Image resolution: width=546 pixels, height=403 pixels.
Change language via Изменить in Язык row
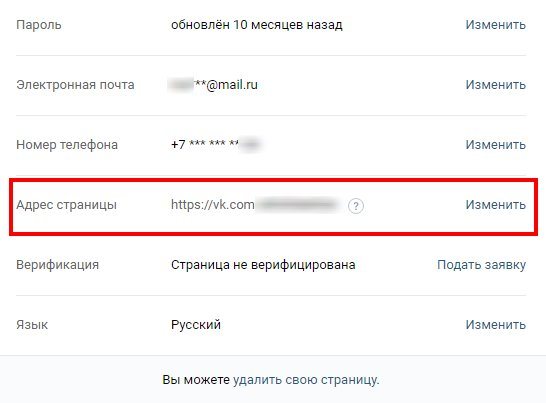(496, 325)
